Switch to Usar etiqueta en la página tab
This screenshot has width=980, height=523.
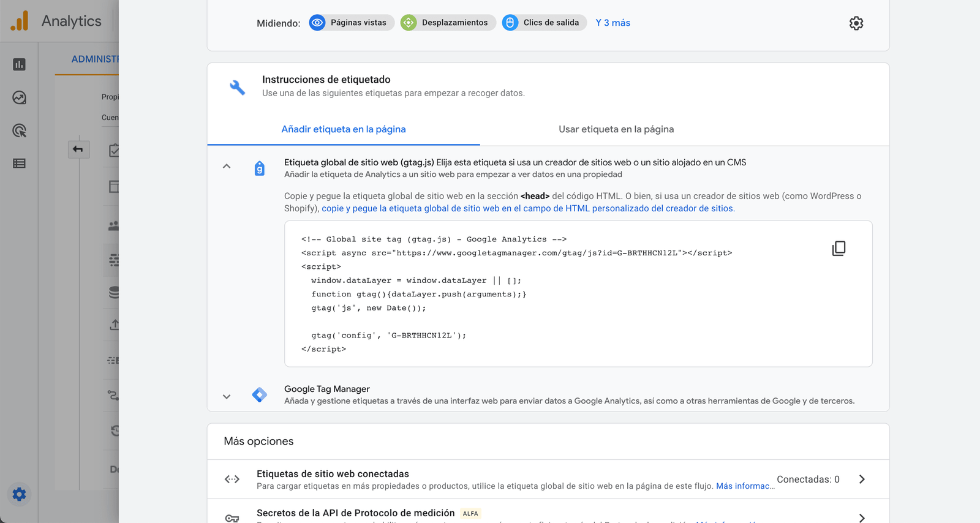(616, 129)
